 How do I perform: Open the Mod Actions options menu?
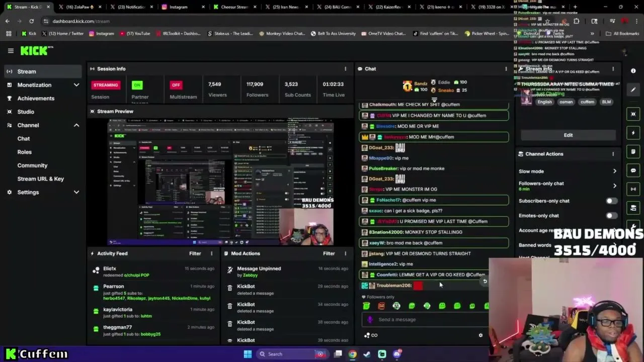point(345,253)
